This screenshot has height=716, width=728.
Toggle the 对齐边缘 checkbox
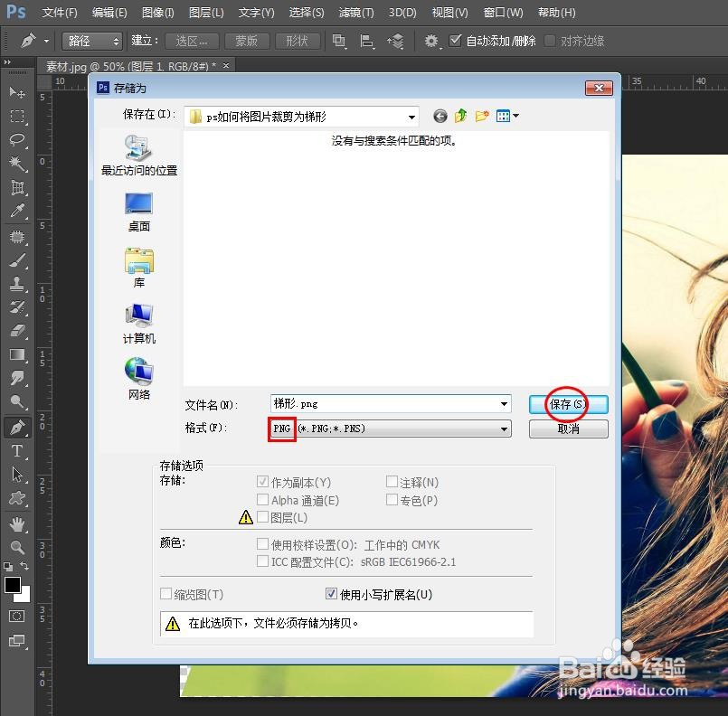(x=550, y=41)
